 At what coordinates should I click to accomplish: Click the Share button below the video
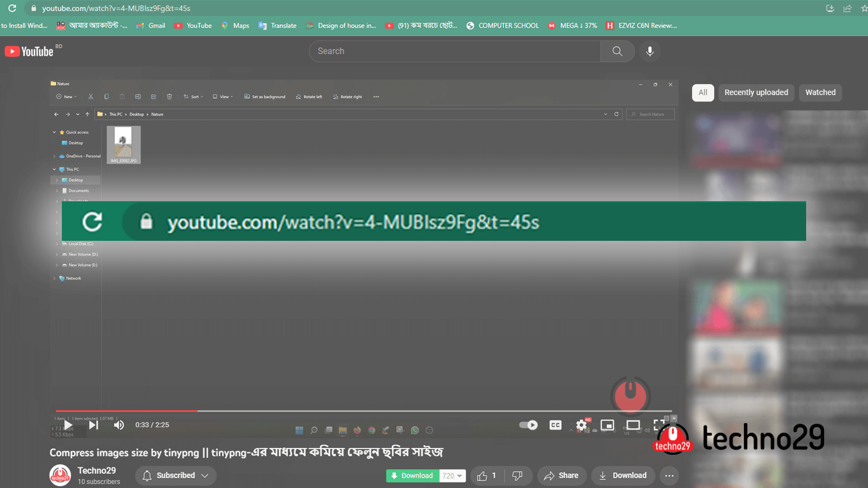point(562,476)
